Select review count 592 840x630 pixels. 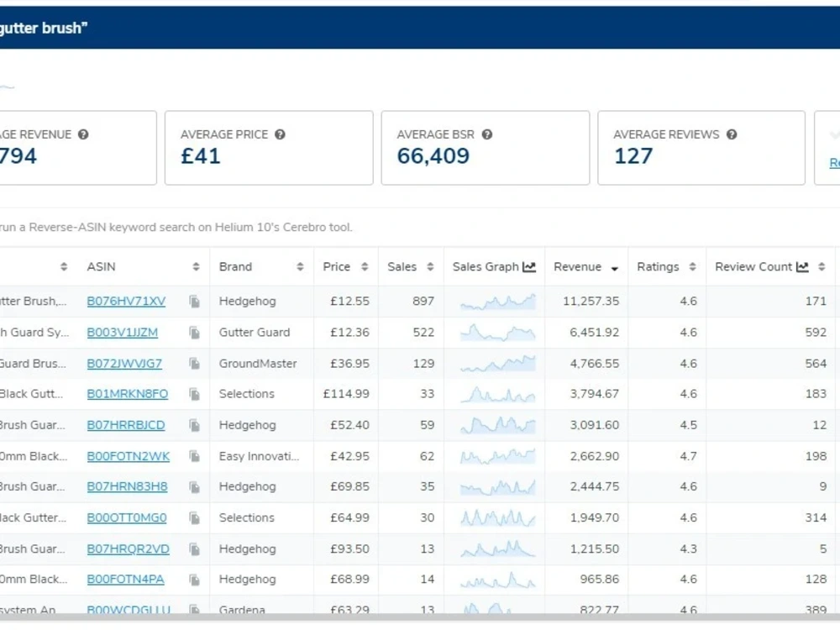click(x=816, y=332)
